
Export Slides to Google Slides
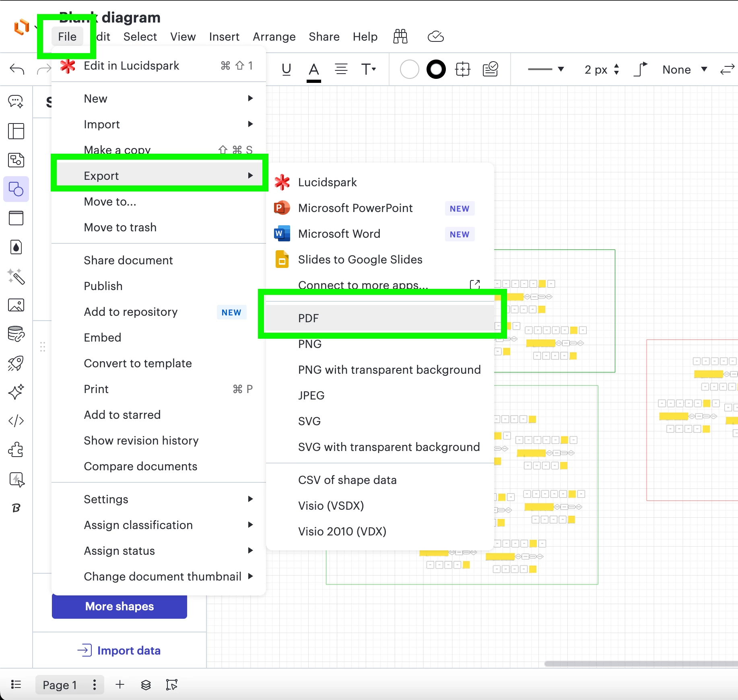(380, 259)
